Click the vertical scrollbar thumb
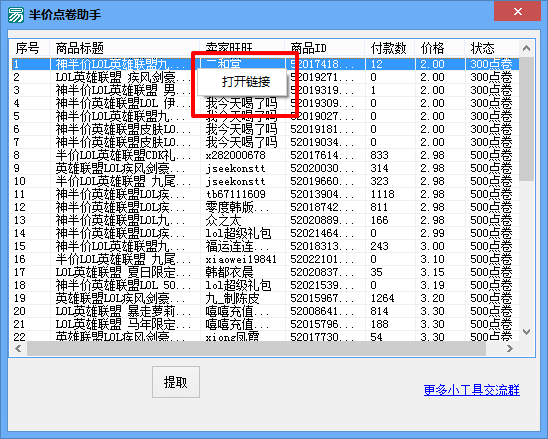Viewport: 548px width, 439px height. coord(526,119)
